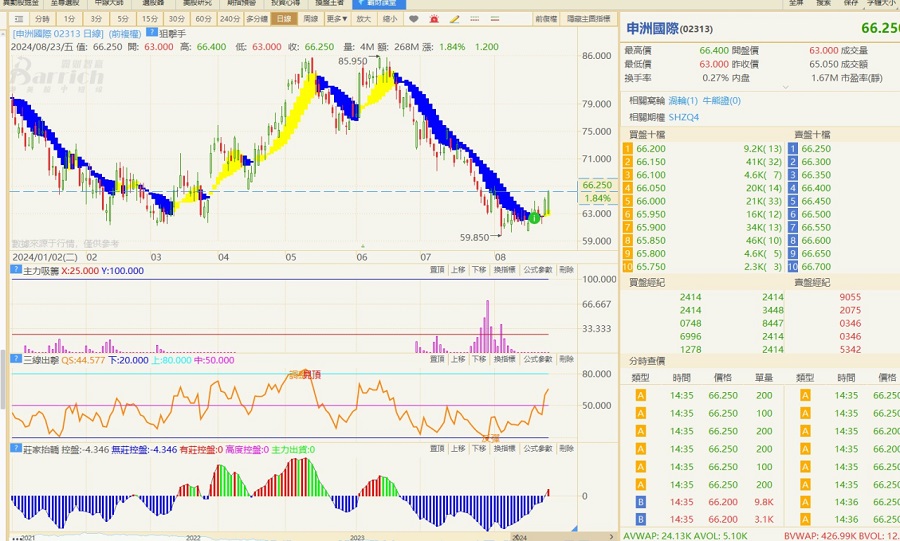Open 換指標 for the 主力吸籌 panel

click(504, 270)
